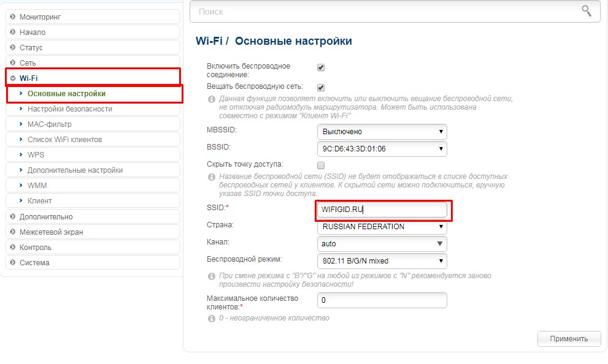Select Основные настройки submenu item
This screenshot has width=608, height=364.
(94, 94)
